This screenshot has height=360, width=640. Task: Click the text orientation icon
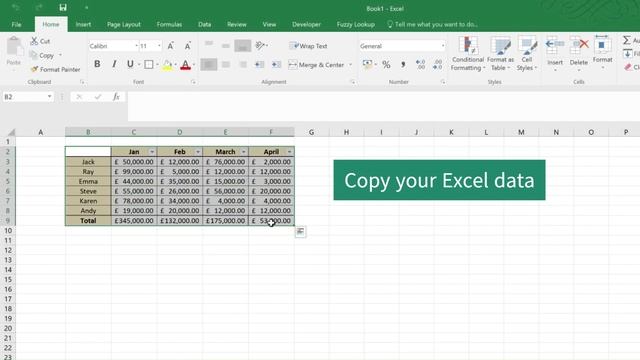tap(260, 46)
